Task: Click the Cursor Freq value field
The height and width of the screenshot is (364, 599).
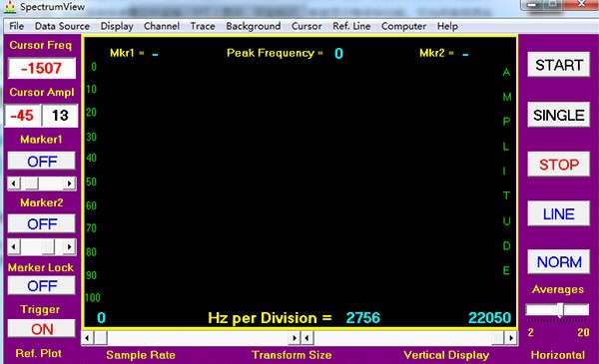Action: pos(42,68)
